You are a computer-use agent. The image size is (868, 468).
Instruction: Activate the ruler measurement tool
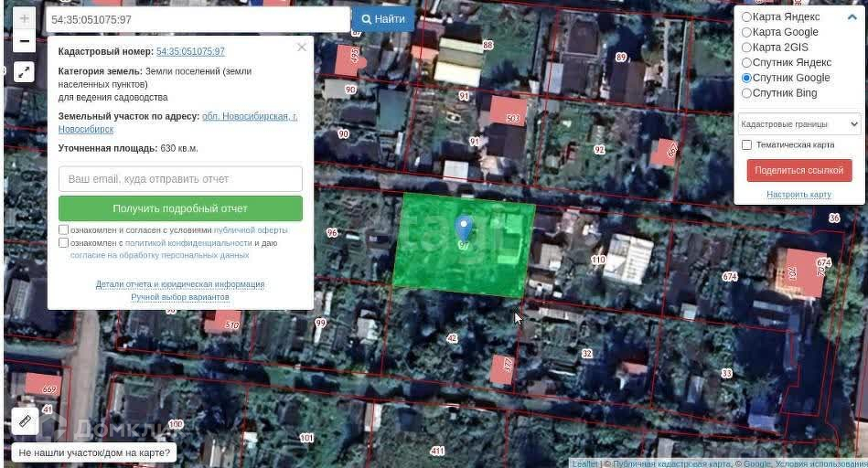pos(25,421)
